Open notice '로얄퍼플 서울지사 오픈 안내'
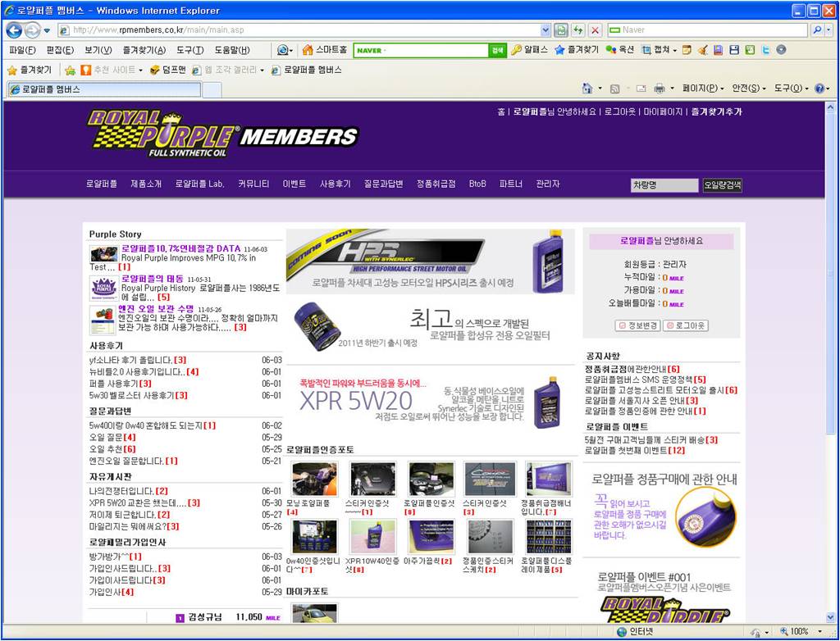This screenshot has height=641, width=840. 635,400
